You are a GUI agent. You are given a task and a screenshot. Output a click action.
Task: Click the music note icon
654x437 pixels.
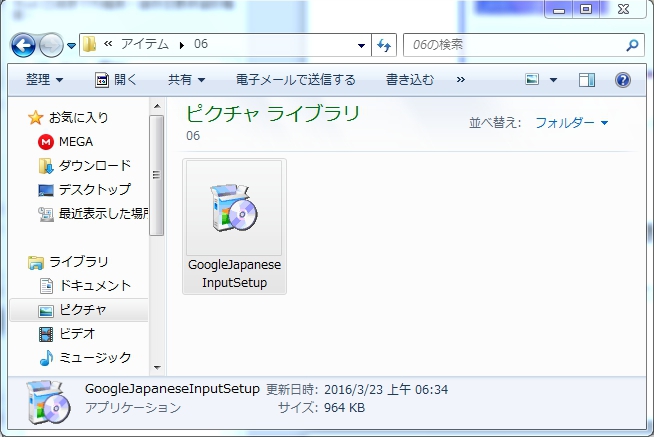click(x=46, y=358)
